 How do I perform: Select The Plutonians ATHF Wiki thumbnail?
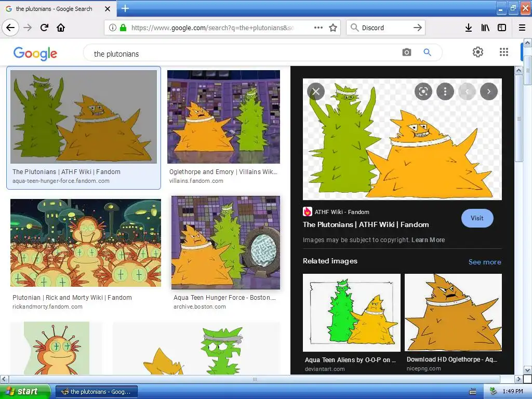[84, 117]
